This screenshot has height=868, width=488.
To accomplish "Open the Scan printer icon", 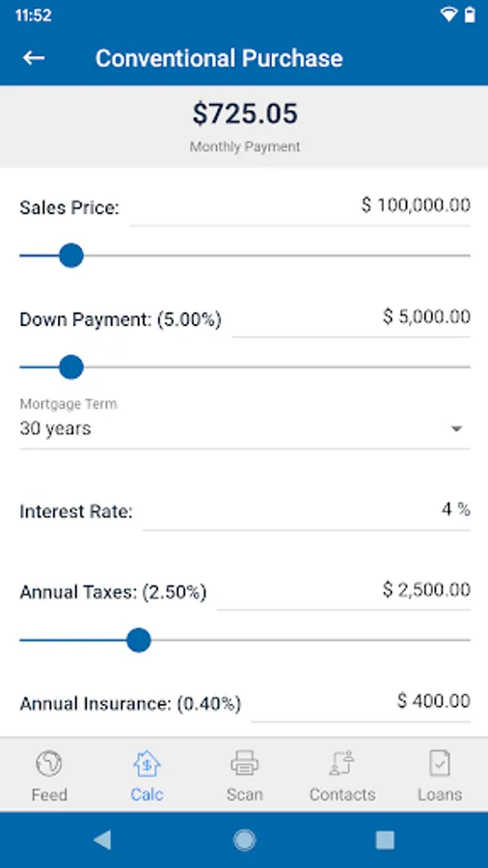I will [x=244, y=764].
